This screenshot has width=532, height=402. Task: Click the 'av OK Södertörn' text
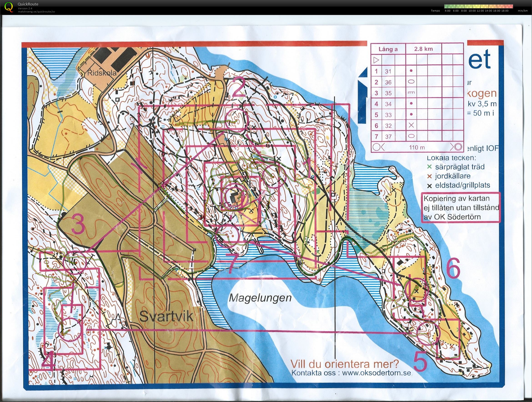(x=452, y=217)
